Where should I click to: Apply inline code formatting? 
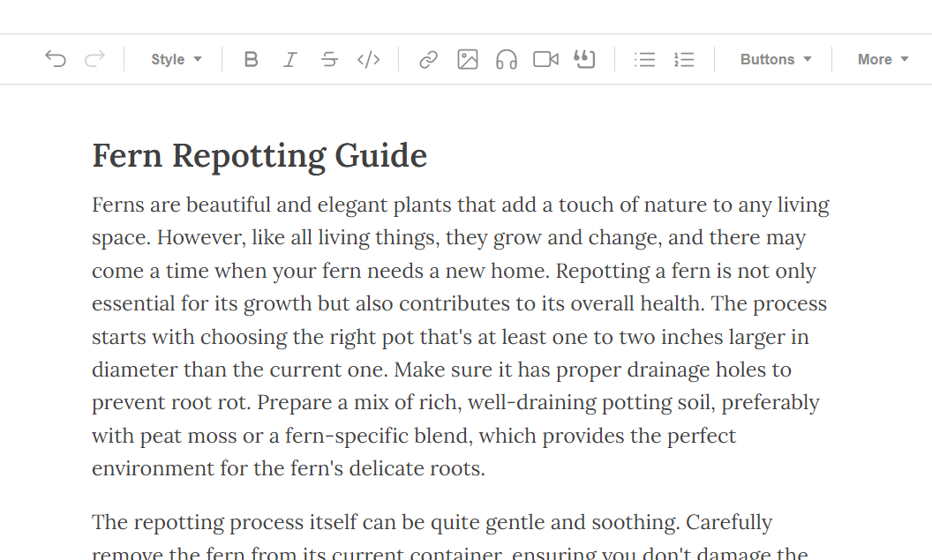point(368,59)
